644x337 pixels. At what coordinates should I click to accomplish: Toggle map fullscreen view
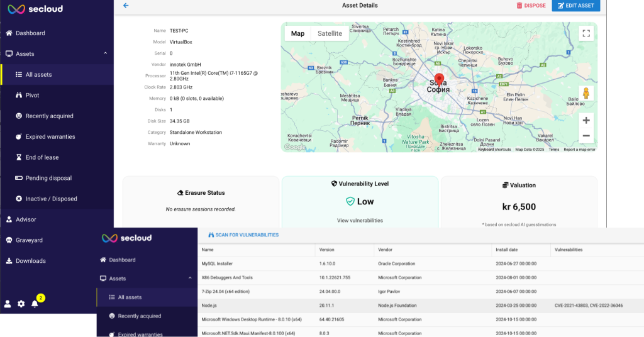(x=586, y=33)
